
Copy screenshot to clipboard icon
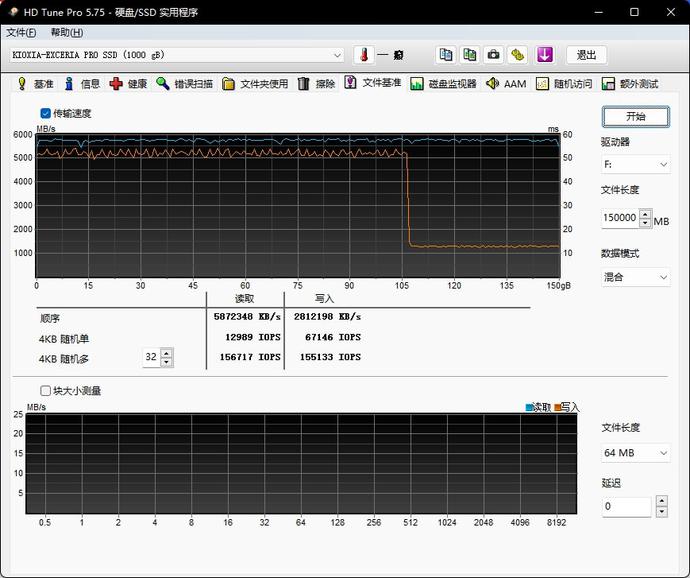(x=470, y=55)
